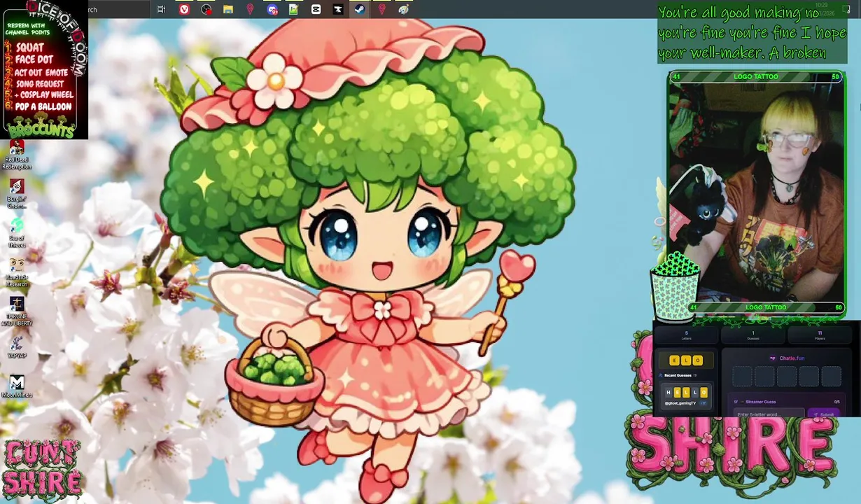Click the Enter 5-letter word field

tap(769, 412)
